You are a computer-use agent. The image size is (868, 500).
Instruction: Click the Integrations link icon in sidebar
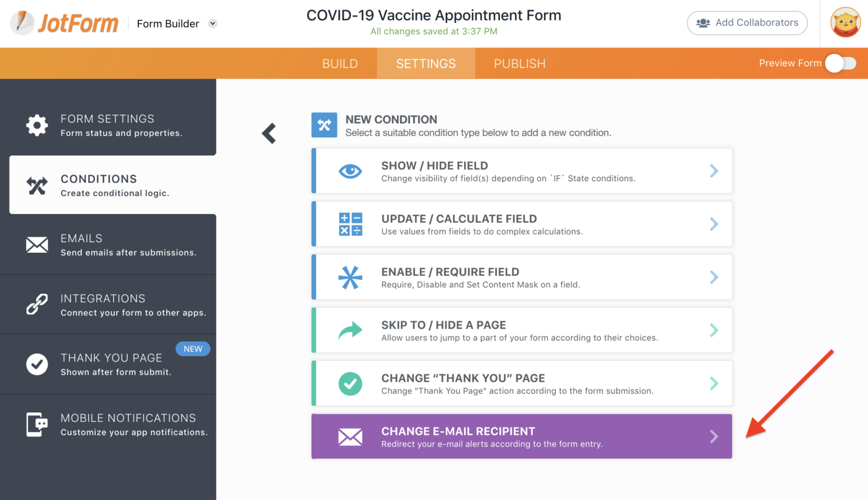click(x=37, y=304)
